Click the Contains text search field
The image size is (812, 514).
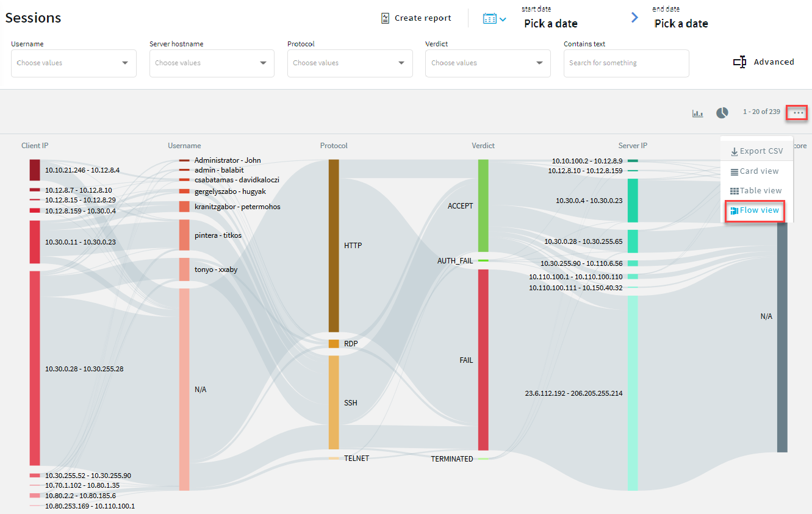[626, 63]
